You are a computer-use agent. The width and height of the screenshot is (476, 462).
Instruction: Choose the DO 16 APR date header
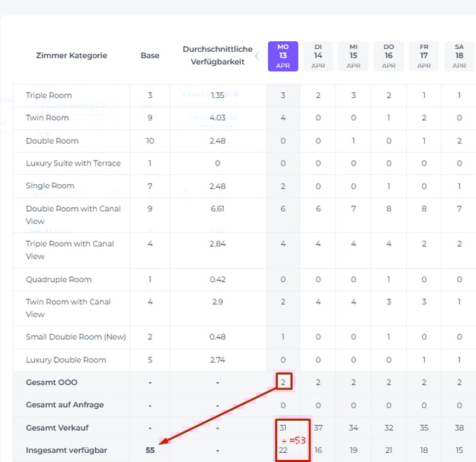click(389, 55)
